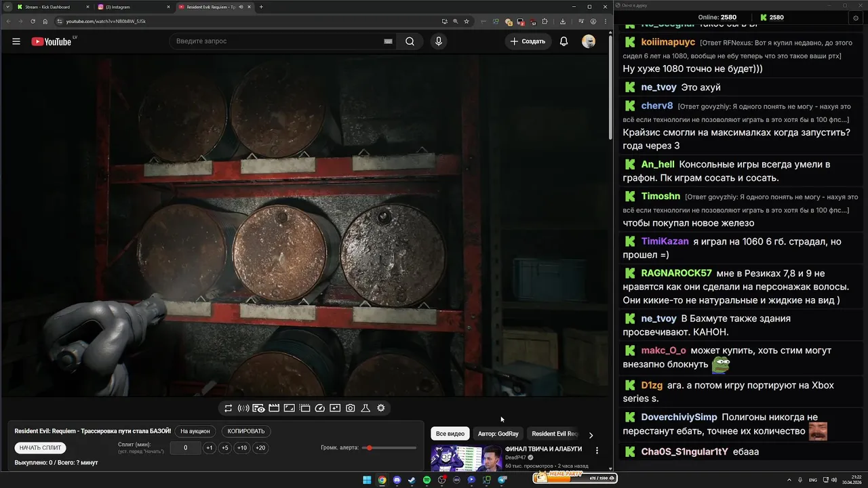This screenshot has height=488, width=868.
Task: Select the Resident Evil chip filter
Action: (555, 434)
